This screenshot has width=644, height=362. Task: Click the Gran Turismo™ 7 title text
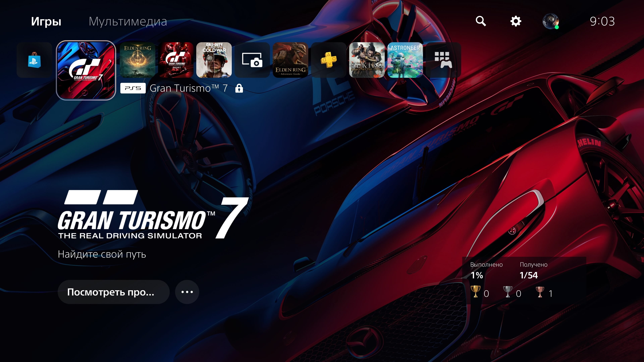click(189, 88)
